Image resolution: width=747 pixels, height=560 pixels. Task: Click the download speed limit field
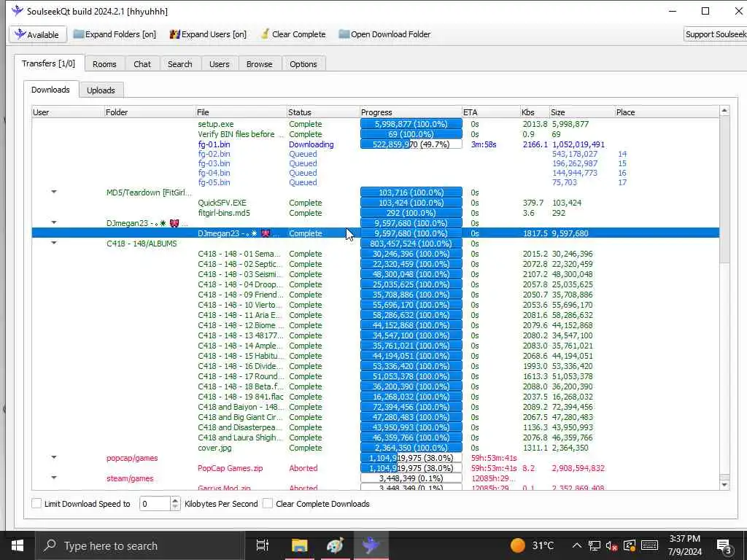(155, 503)
